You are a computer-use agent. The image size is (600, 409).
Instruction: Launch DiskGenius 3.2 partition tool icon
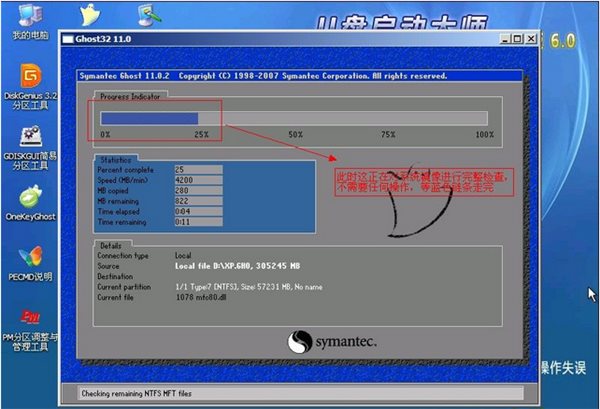pos(31,87)
